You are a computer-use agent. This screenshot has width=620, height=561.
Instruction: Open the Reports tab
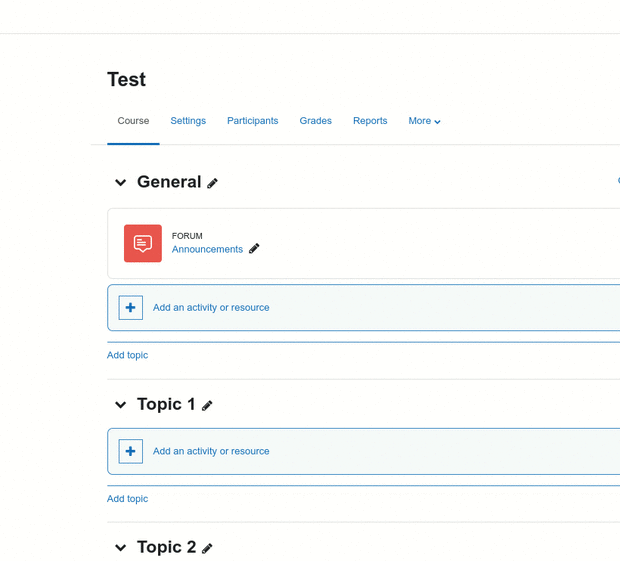pyautogui.click(x=370, y=121)
